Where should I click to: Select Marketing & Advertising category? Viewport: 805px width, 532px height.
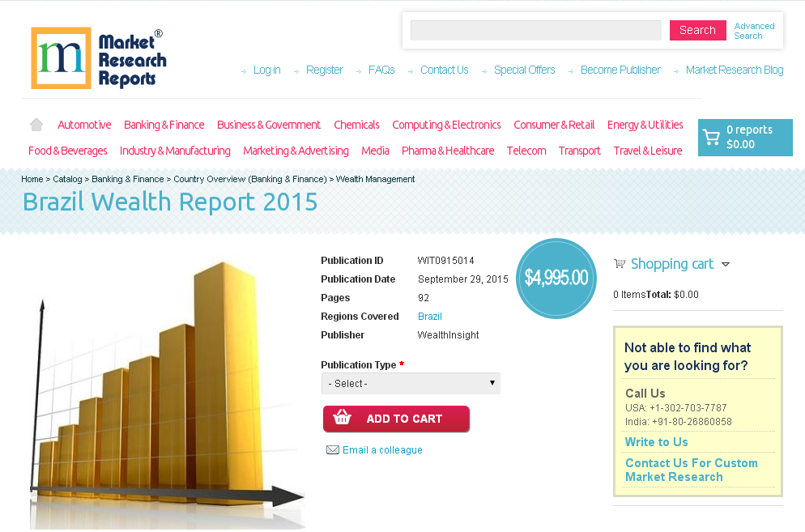[x=296, y=151]
